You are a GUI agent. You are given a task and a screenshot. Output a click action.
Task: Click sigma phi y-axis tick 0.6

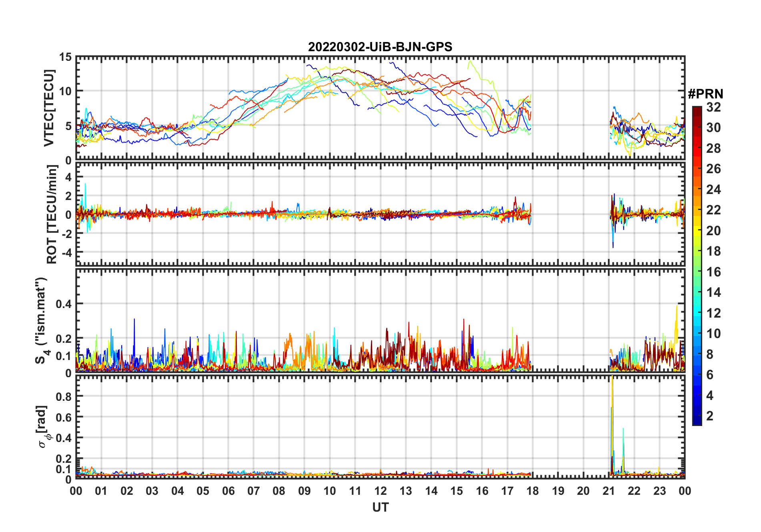pyautogui.click(x=64, y=417)
